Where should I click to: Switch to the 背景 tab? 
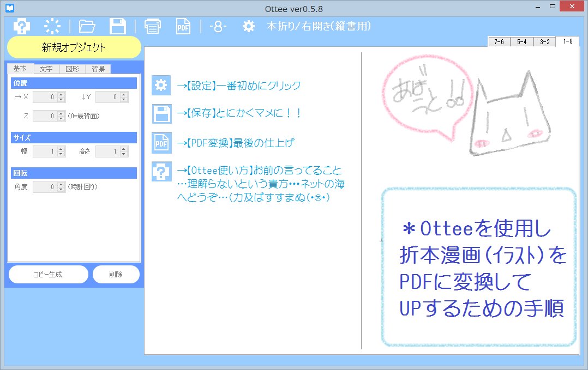(x=98, y=69)
